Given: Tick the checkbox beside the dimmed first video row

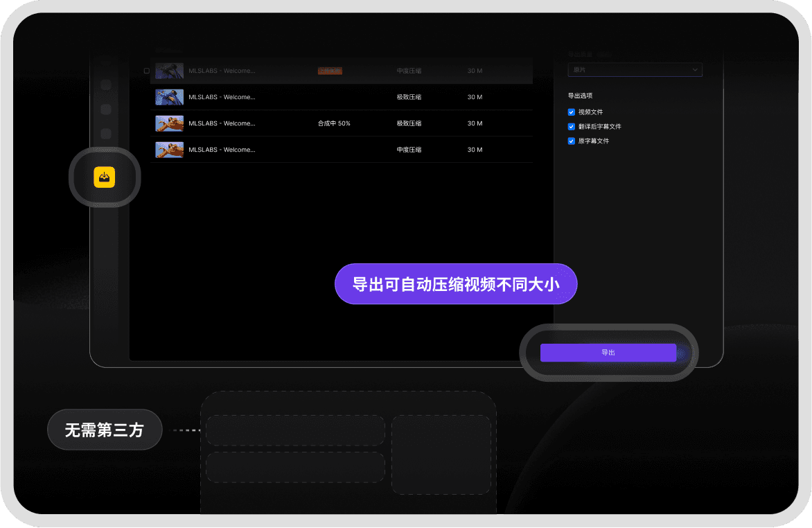Looking at the screenshot, I should 147,71.
